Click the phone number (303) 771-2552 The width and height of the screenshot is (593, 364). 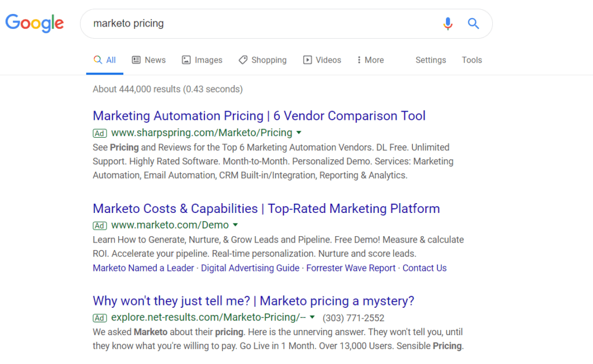(x=353, y=318)
